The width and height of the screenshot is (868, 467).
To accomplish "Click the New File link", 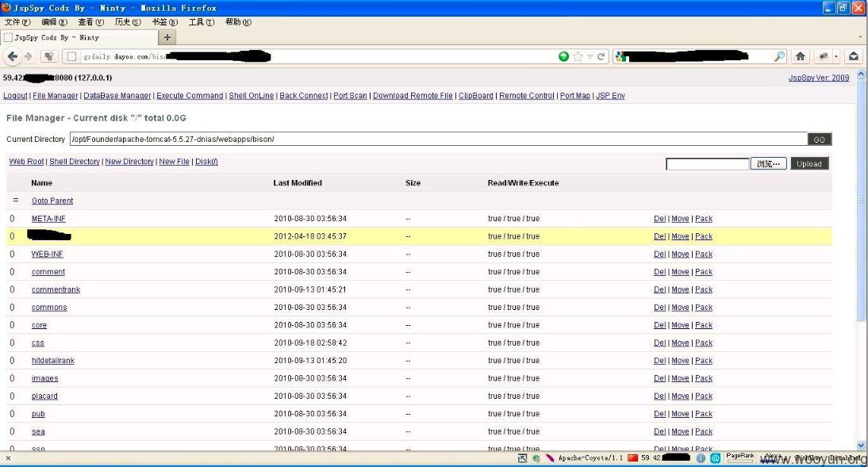I will pos(174,162).
